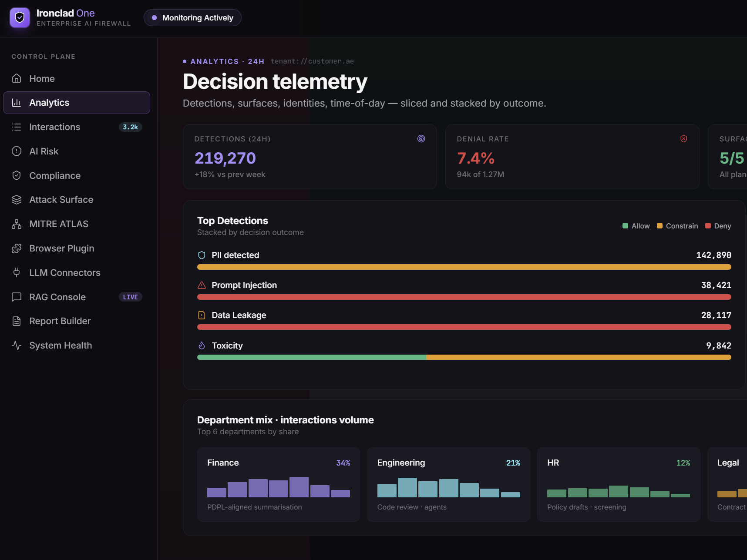Viewport: 747px width, 560px height.
Task: Click the tenant://customer.ae label
Action: click(x=312, y=61)
